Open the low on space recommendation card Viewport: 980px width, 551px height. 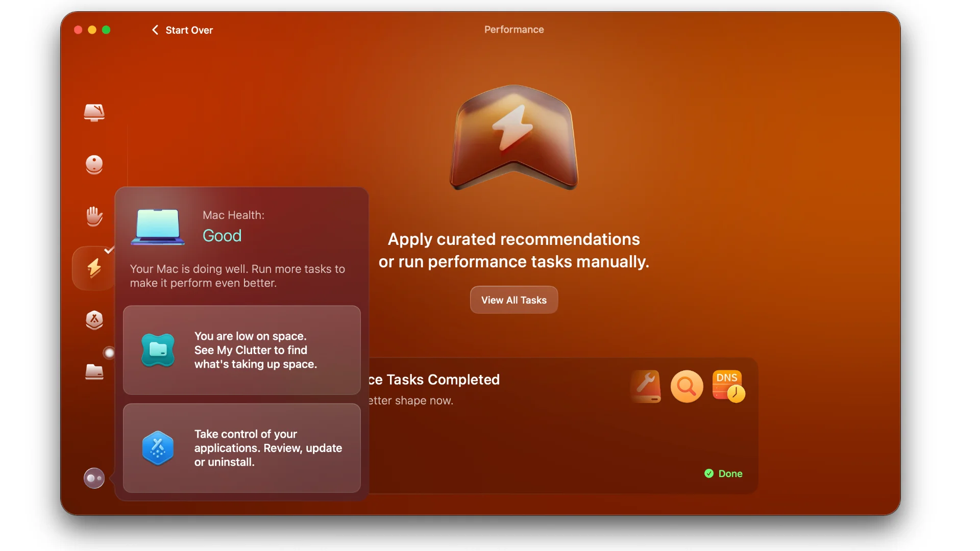coord(242,350)
